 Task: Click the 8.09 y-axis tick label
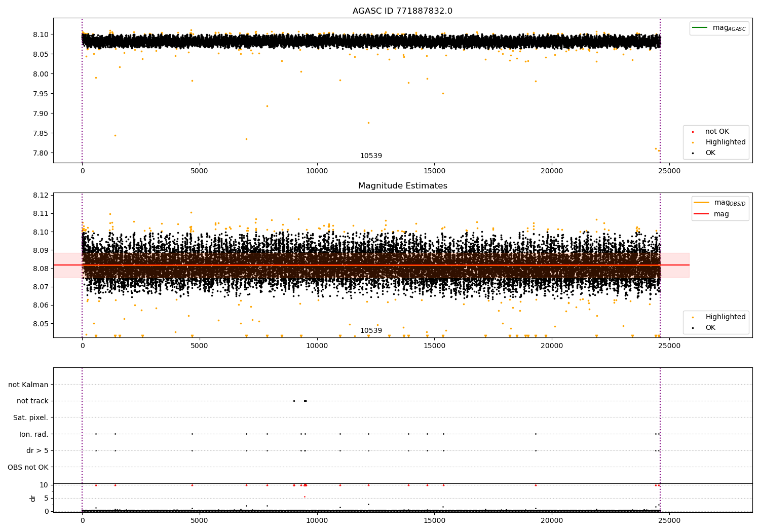pos(41,250)
